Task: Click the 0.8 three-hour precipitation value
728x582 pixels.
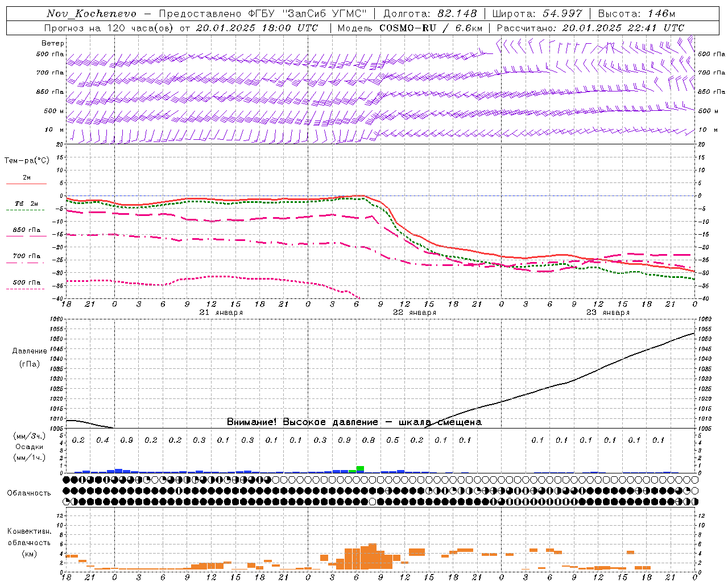Action: (369, 440)
